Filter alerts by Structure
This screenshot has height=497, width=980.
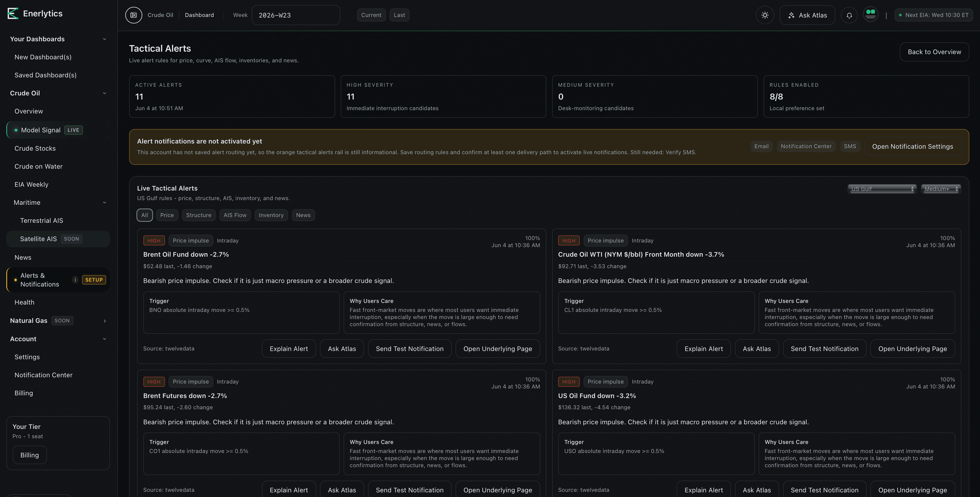tap(199, 215)
